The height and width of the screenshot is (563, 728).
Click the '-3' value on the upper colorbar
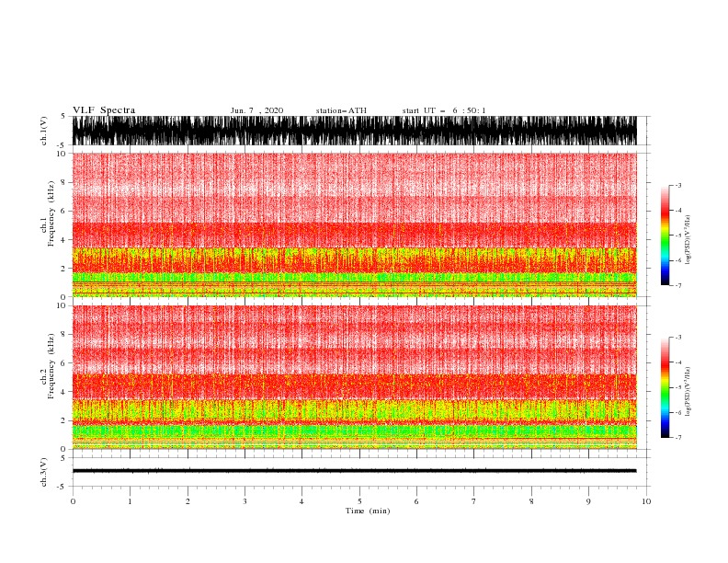(677, 185)
